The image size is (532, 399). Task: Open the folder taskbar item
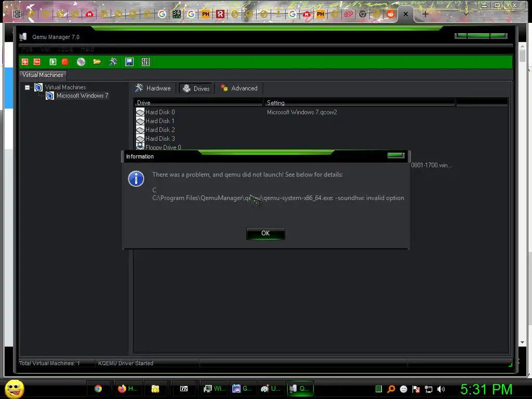[155, 389]
